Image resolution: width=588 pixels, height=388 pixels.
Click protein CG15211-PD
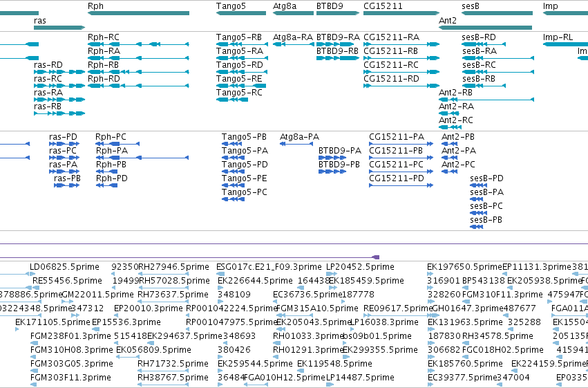401,185
